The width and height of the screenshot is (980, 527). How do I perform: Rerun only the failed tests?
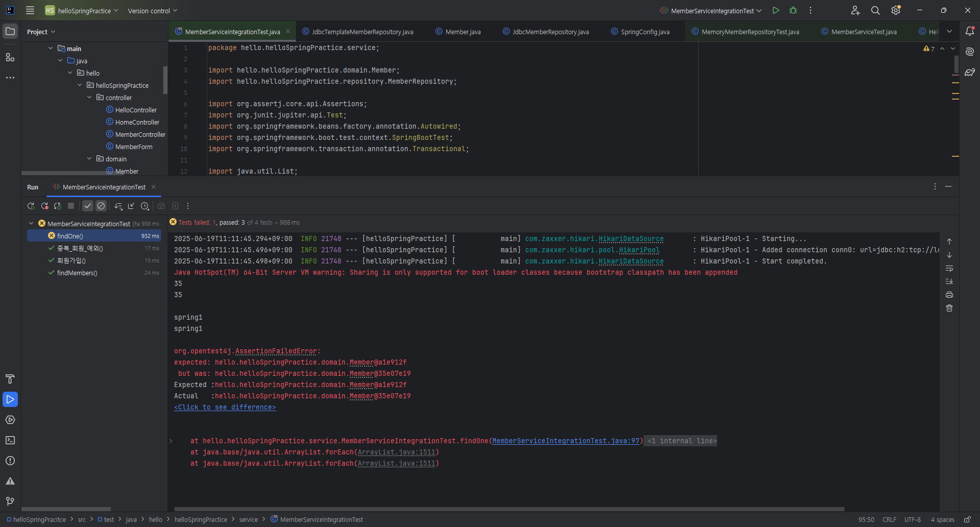44,206
